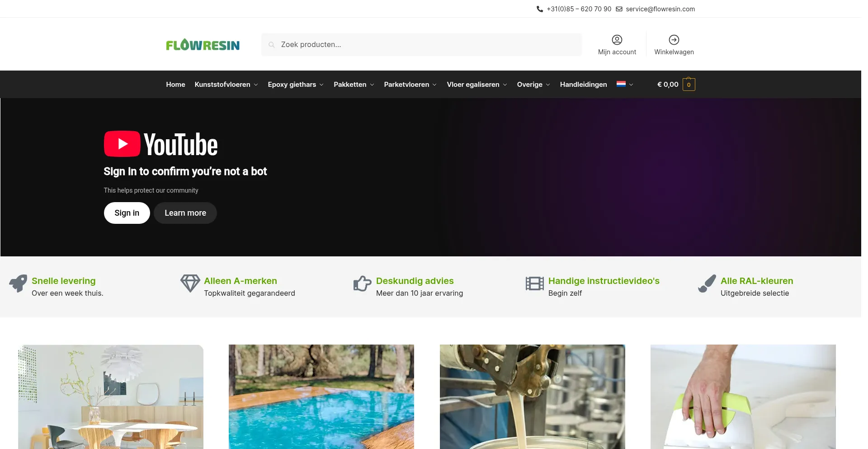Expand the Overige dropdown chevron
The image size is (868, 449).
point(548,85)
